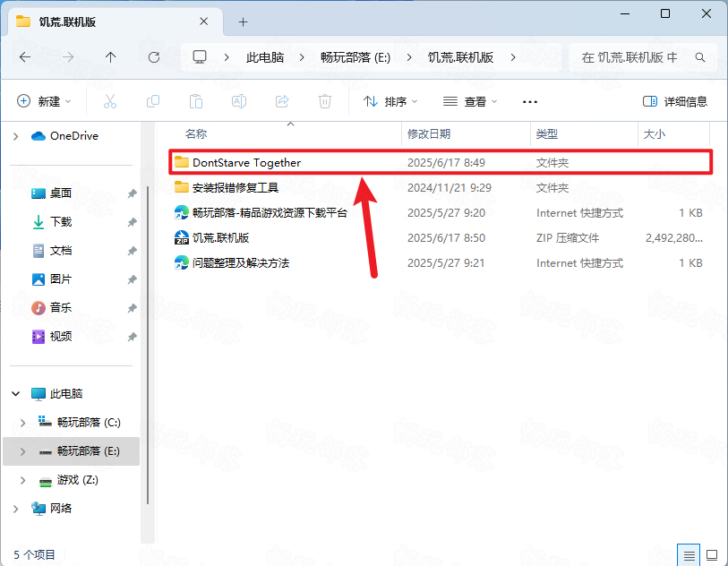Click 饥荒.联机版 breadcrumb segment
Image resolution: width=728 pixels, height=566 pixels.
click(460, 57)
